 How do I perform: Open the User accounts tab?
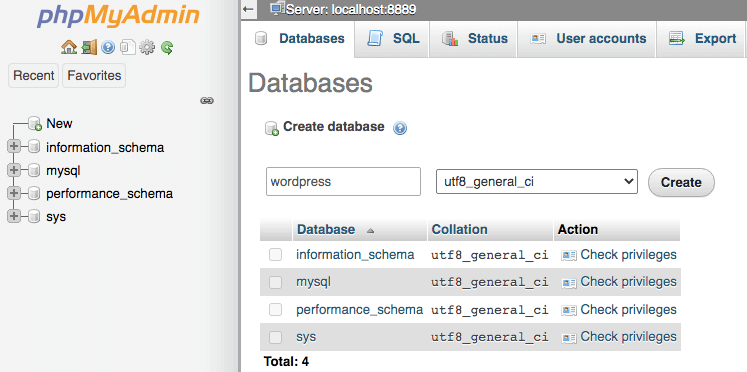pos(587,39)
